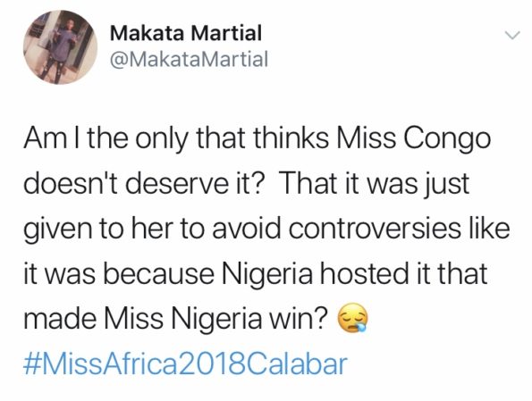Screen dimensions: 532x401
Task: Click "That it was just" phrase
Action: tap(376, 184)
